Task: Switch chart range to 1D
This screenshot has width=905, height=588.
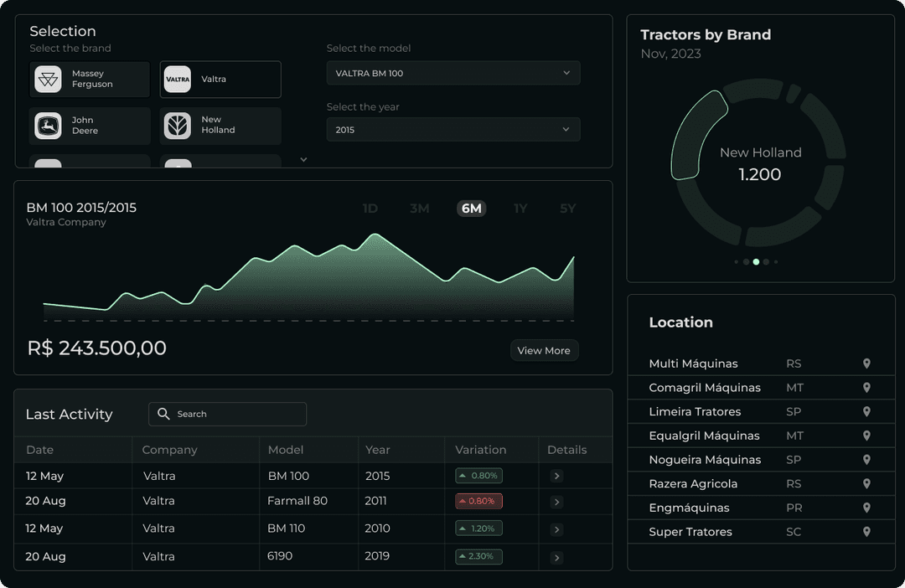Action: [x=370, y=209]
